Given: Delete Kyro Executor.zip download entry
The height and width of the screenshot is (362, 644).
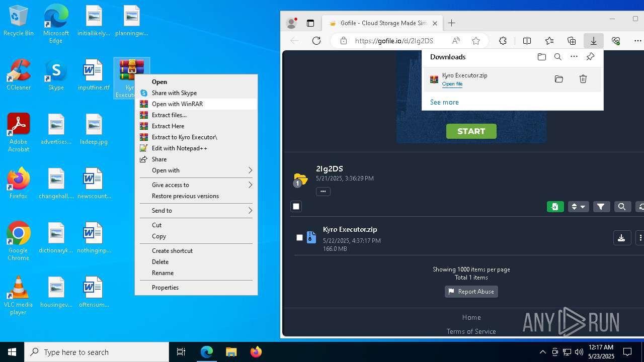Looking at the screenshot, I should 583,79.
